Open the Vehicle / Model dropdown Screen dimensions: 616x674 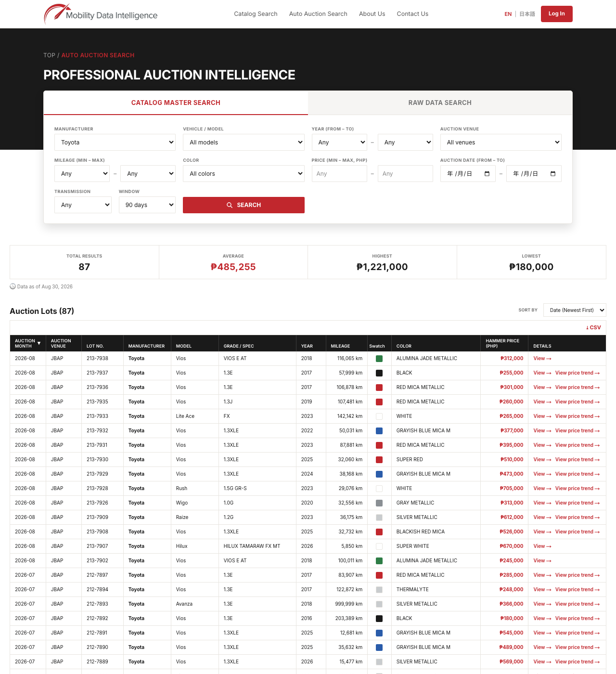[244, 143]
